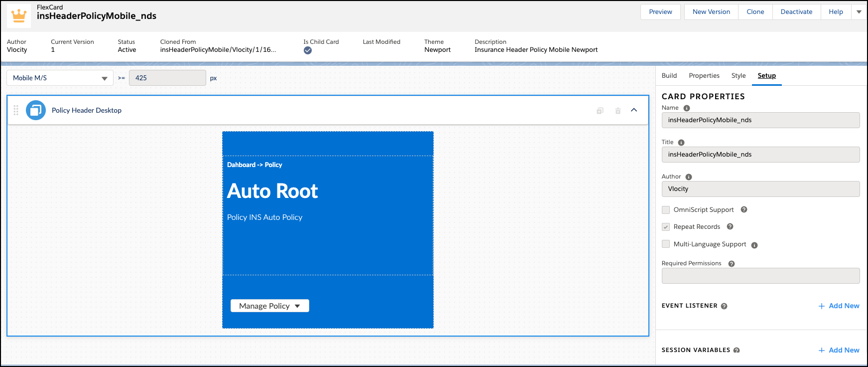Image resolution: width=868 pixels, height=367 pixels.
Task: Click the FlexCard crown logo icon
Action: (x=19, y=15)
